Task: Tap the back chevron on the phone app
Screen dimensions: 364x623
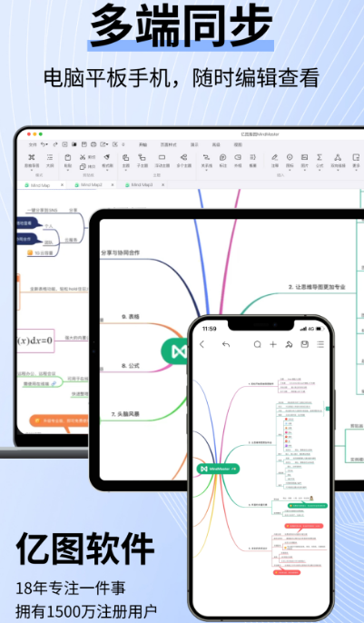Action: pyautogui.click(x=202, y=344)
